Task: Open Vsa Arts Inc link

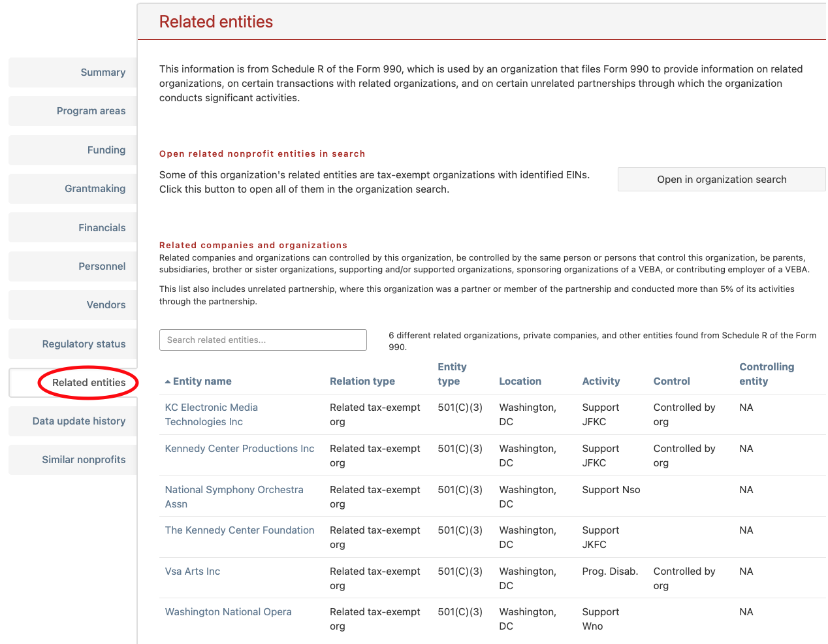Action: [193, 572]
